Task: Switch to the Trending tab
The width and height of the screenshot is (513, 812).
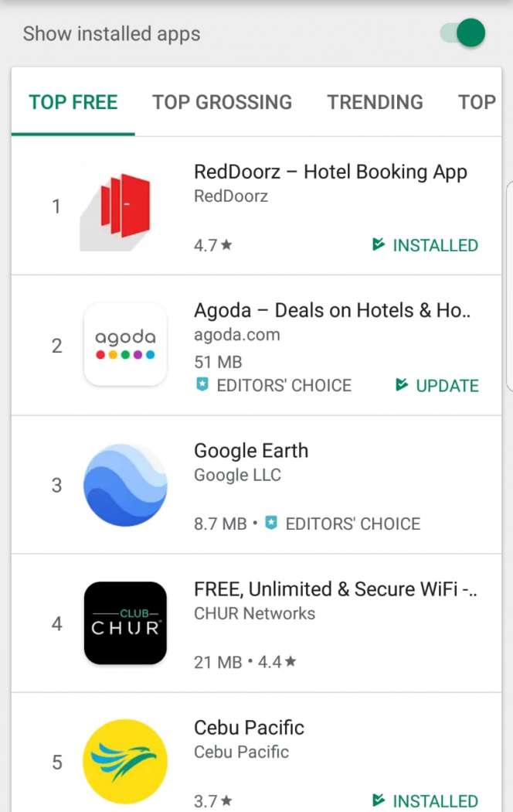Action: click(375, 102)
